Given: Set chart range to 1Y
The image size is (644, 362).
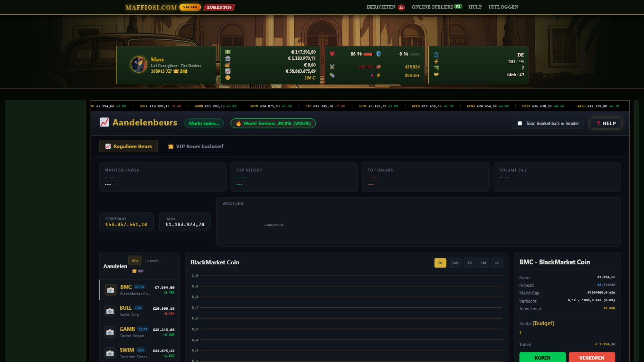Looking at the screenshot, I should [x=497, y=263].
